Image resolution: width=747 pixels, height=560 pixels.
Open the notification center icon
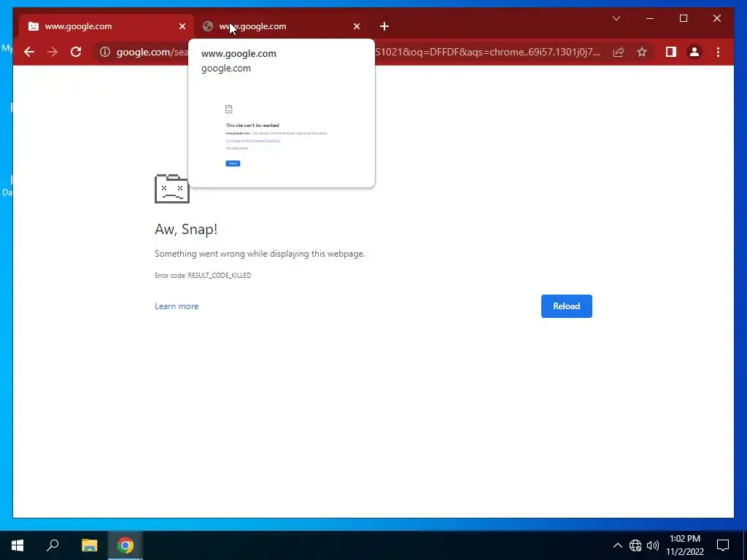point(723,545)
